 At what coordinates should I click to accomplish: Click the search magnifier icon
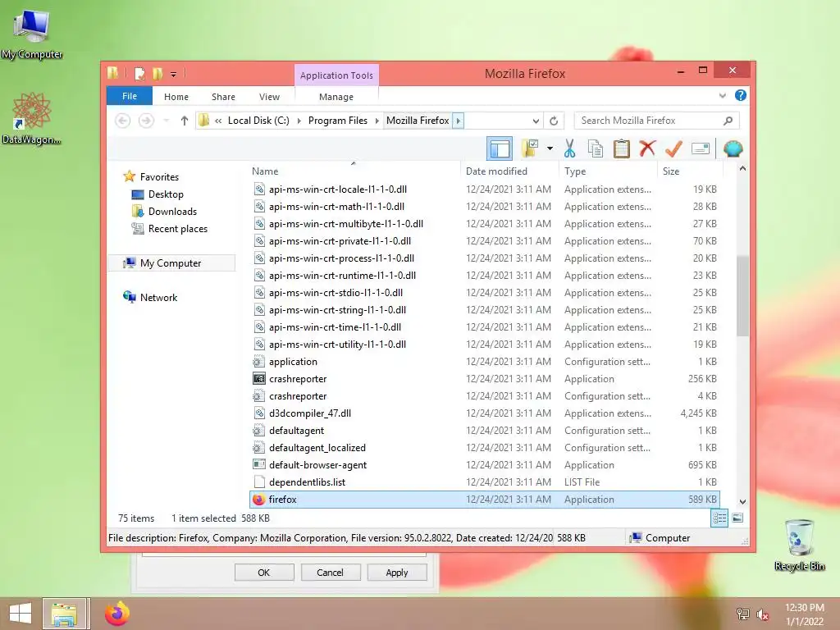pos(728,121)
